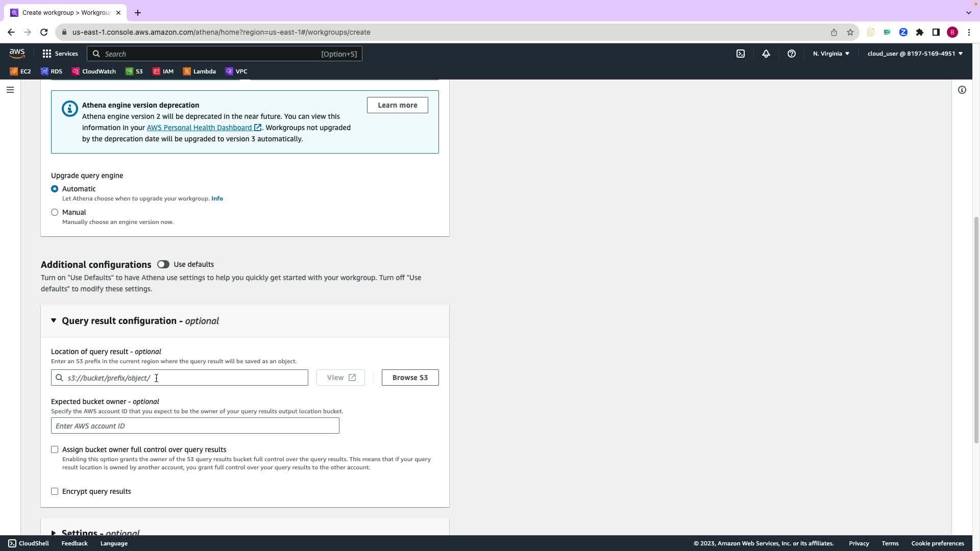Screen dimensions: 980x551
Task: Open the N. Virginia region dropdown
Action: (831, 54)
